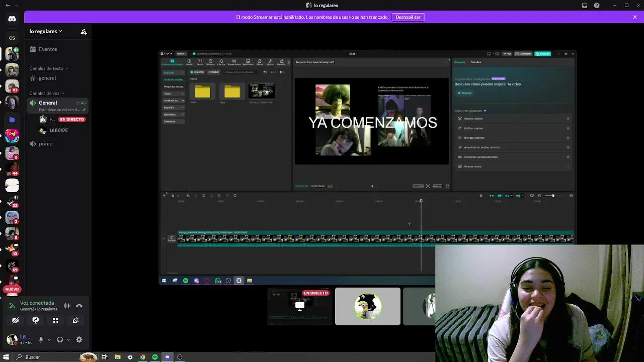Screen dimensions: 644x362
Task: Select the CapCut Filtros tab
Action: point(260,62)
